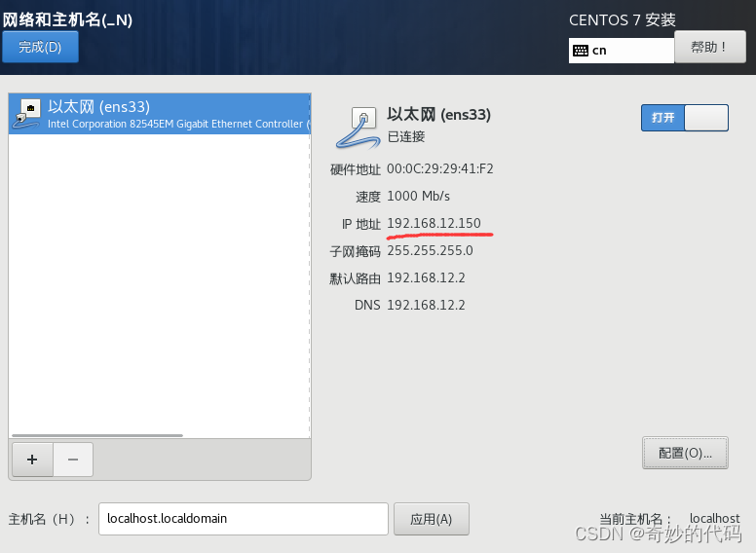Image resolution: width=756 pixels, height=553 pixels.
Task: Click the hostname field localhost.localdomain
Action: [244, 519]
